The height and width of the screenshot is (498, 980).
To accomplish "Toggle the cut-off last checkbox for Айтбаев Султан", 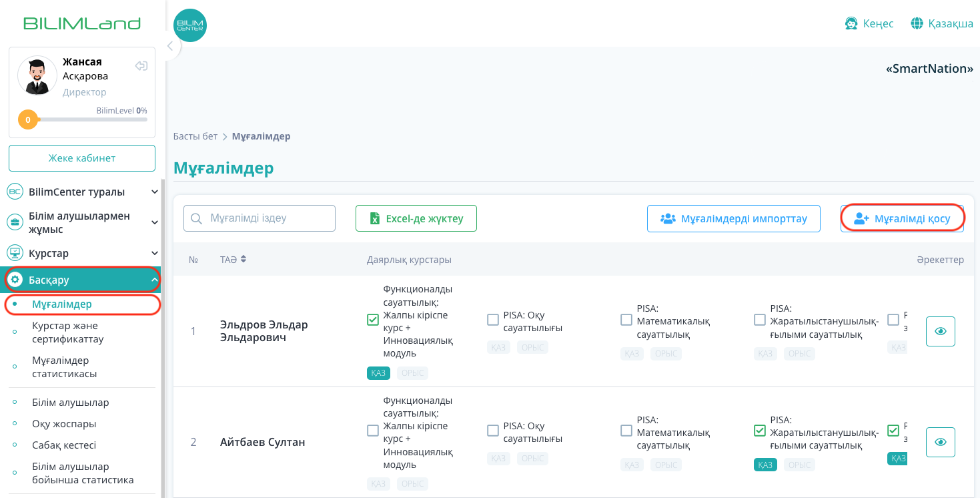I will pyautogui.click(x=893, y=431).
